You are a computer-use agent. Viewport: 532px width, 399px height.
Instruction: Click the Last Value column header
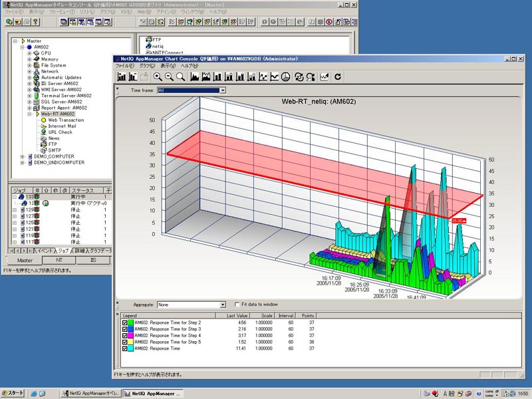point(232,315)
